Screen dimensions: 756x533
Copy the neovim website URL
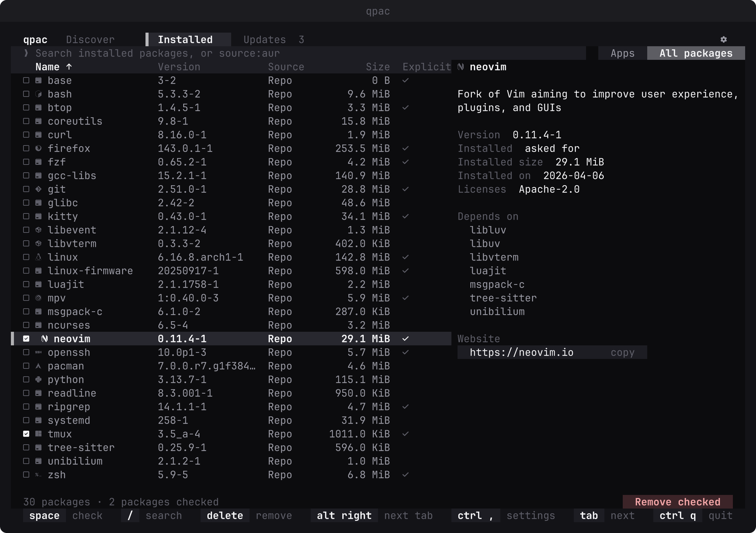[x=623, y=352]
